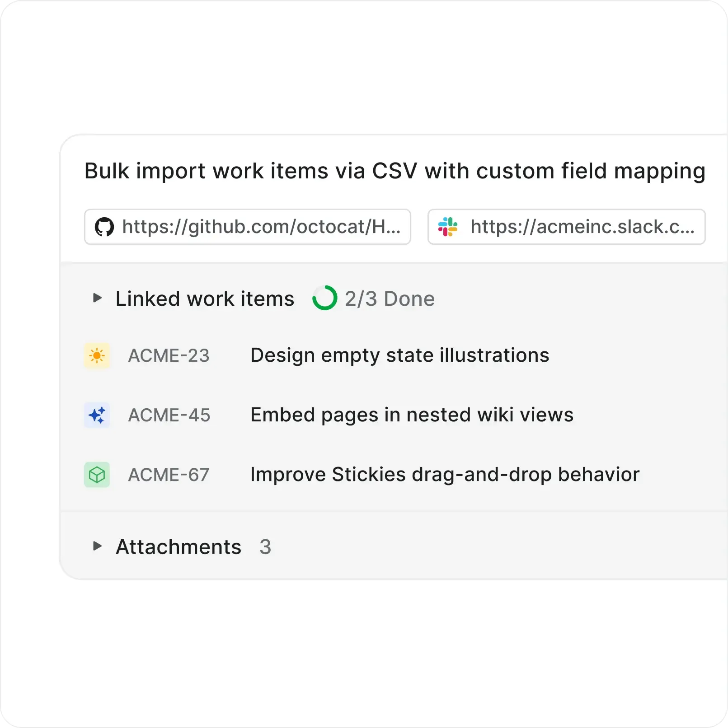Screen dimensions: 728x728
Task: Open the acmeinc.slack link
Action: pyautogui.click(x=582, y=227)
